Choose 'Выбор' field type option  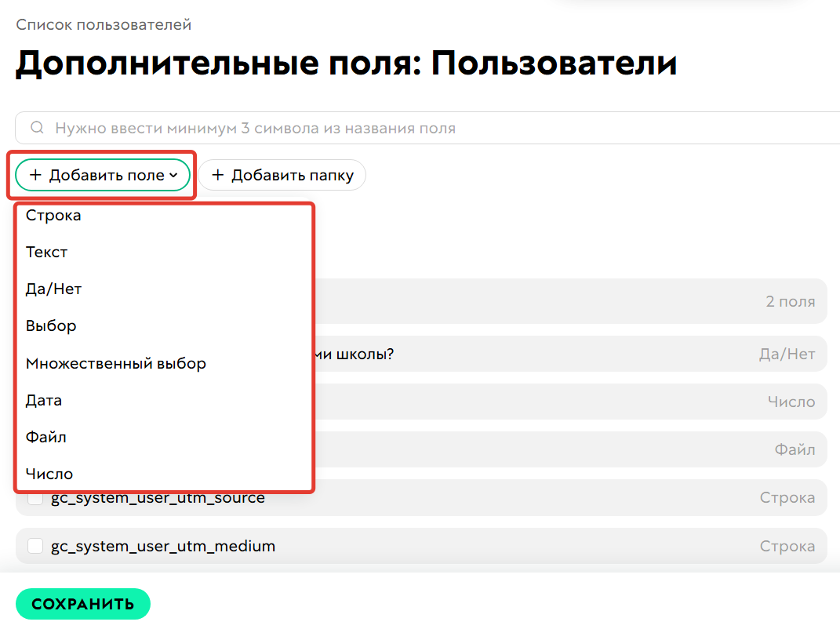click(51, 326)
